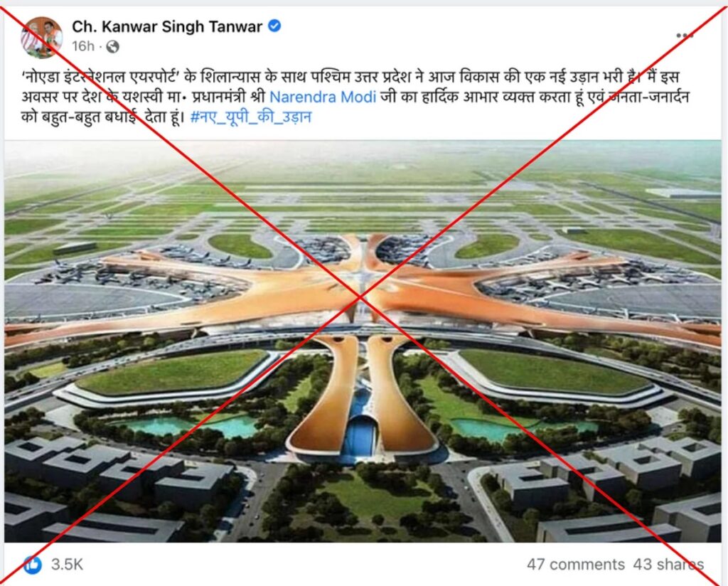The image size is (728, 586).
Task: Click the left green oval rooftop lawn
Action: point(173,371)
